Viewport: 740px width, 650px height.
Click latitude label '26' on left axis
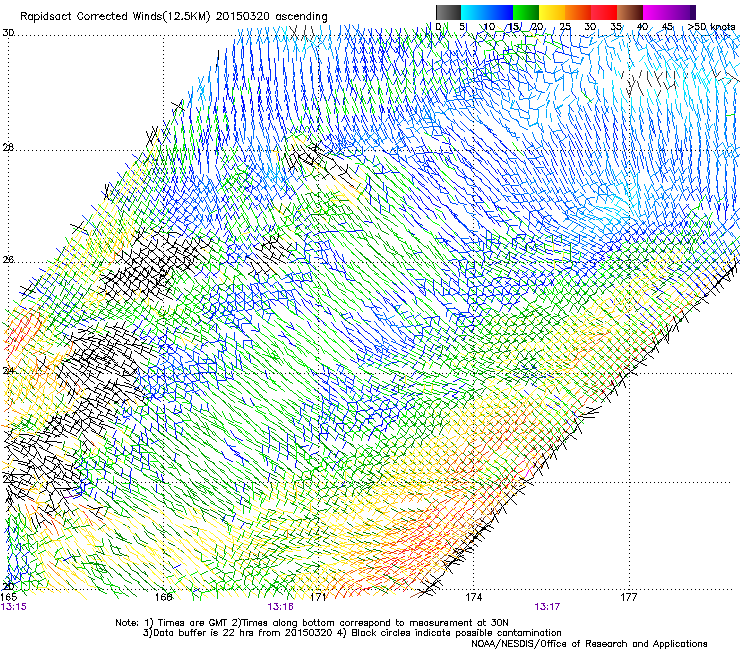[x=8, y=260]
